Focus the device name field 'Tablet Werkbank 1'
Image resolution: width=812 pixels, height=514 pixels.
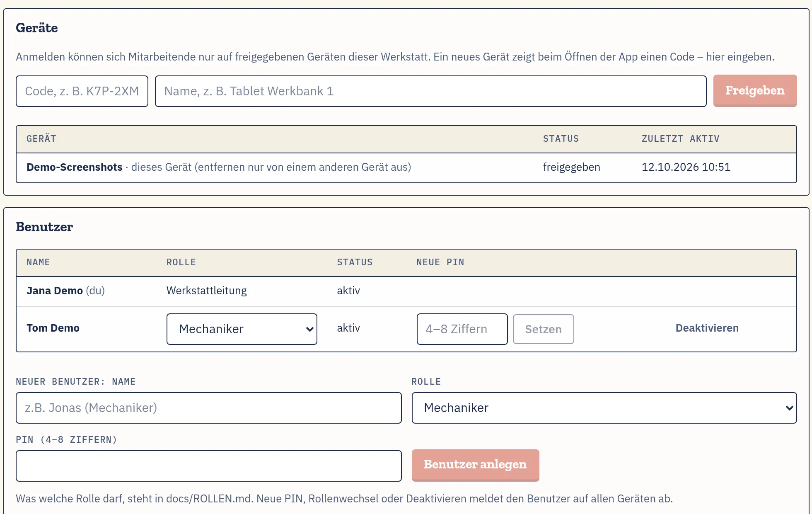[x=430, y=91]
